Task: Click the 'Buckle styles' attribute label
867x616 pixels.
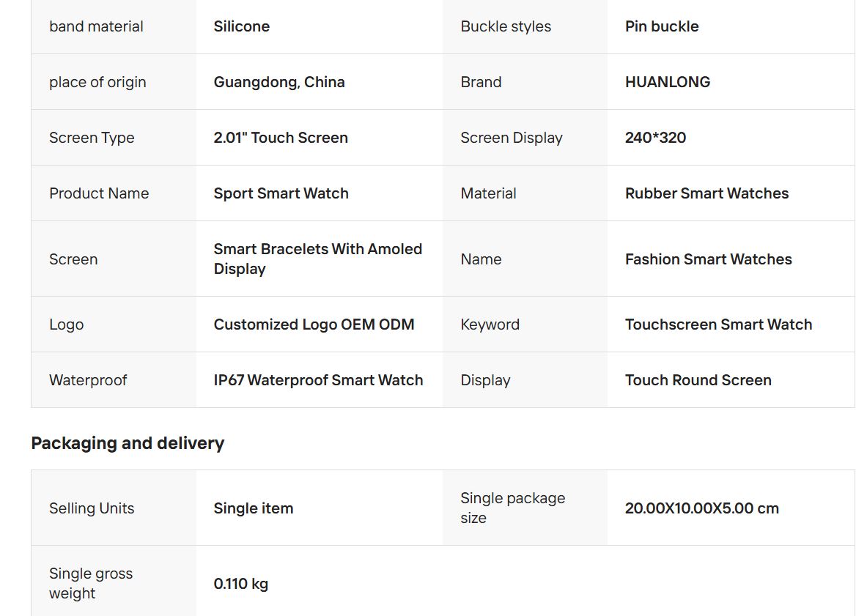Action: pos(505,26)
